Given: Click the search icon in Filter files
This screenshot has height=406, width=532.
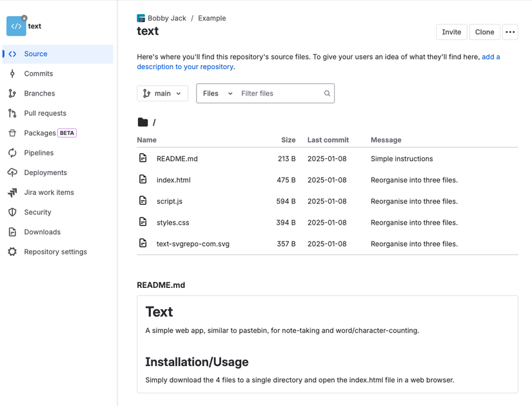Looking at the screenshot, I should pyautogui.click(x=327, y=93).
